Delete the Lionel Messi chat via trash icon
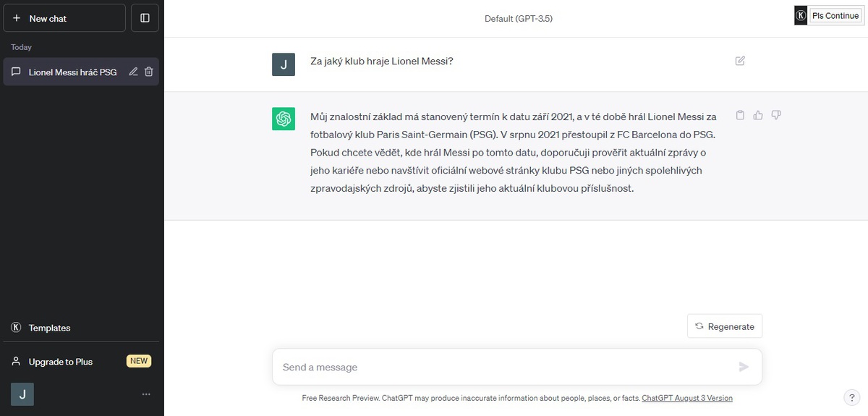Screen dimensions: 868x416 (149, 72)
